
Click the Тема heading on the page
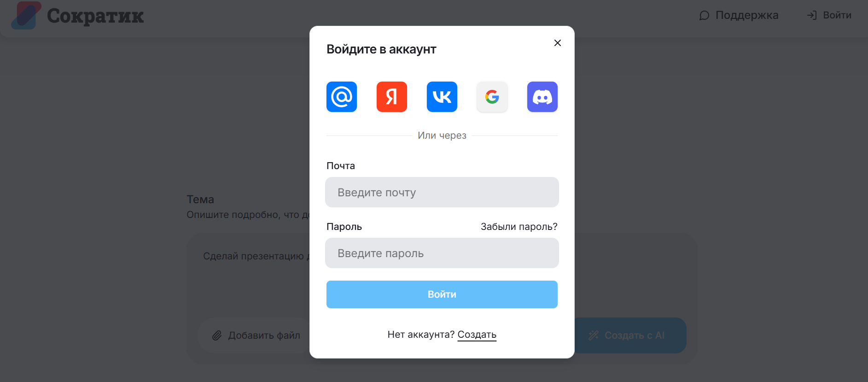200,200
